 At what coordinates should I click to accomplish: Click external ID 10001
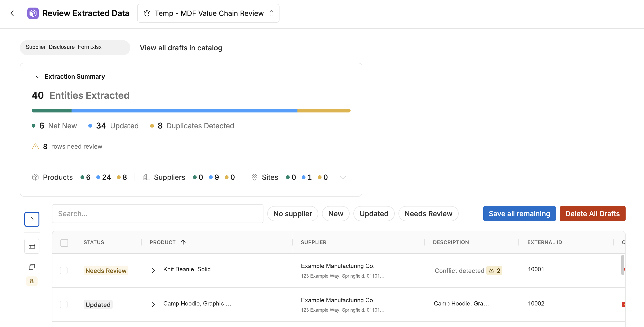coord(536,269)
